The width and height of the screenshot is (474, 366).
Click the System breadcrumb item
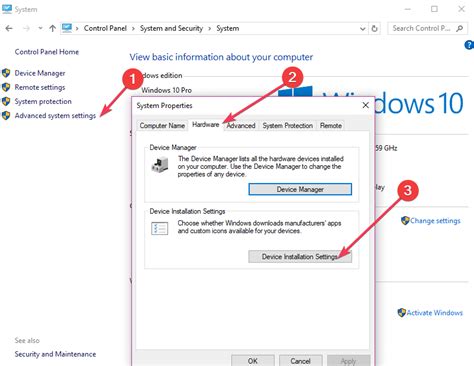pos(228,28)
